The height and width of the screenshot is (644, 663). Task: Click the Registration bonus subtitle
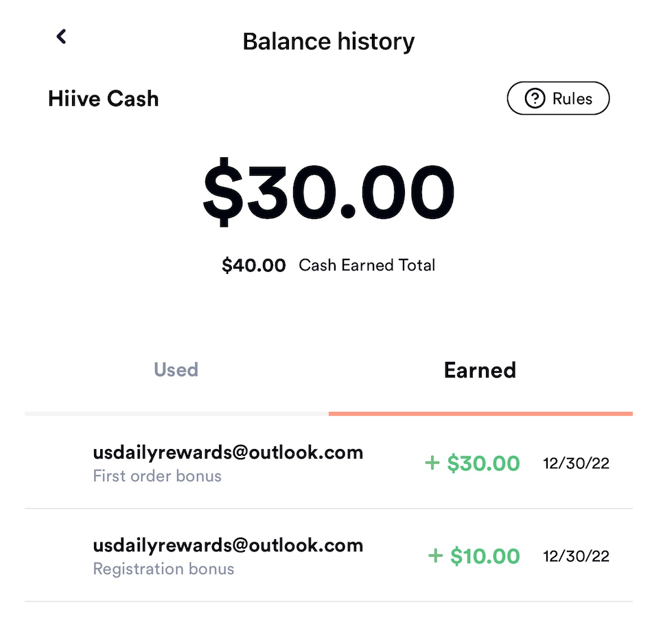coord(163,569)
